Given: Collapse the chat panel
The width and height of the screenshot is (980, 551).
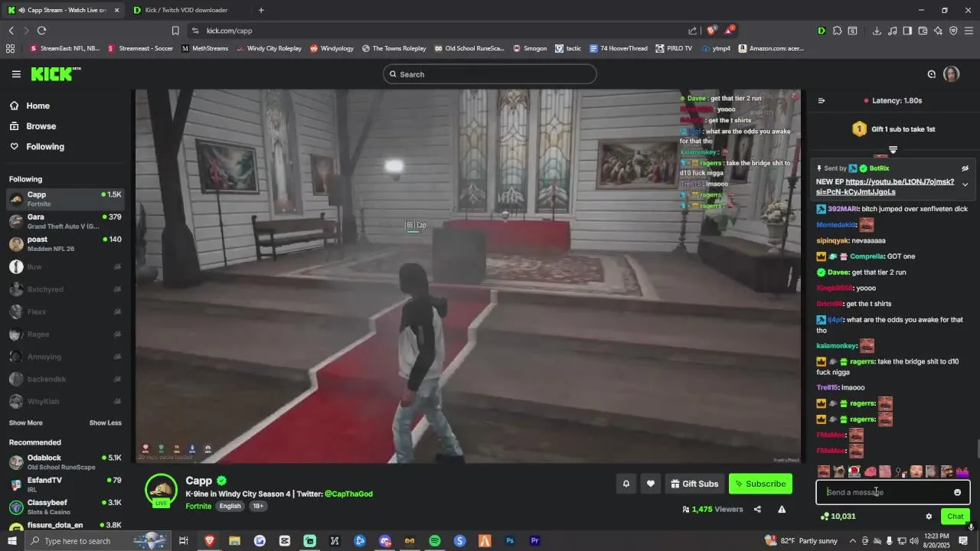Looking at the screenshot, I should point(822,100).
